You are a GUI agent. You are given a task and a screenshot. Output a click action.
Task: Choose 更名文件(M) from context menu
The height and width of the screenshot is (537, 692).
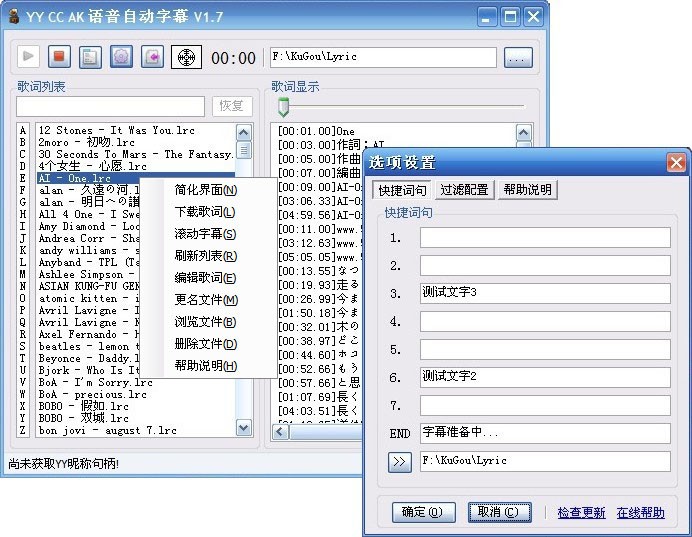[206, 300]
